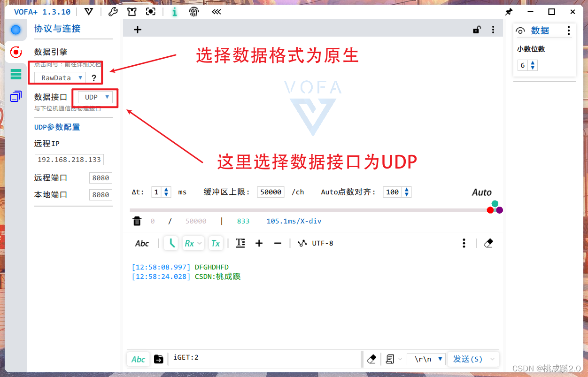Collapse the toolbar with the double-chevron icon
The width and height of the screenshot is (588, 377).
pyautogui.click(x=216, y=11)
